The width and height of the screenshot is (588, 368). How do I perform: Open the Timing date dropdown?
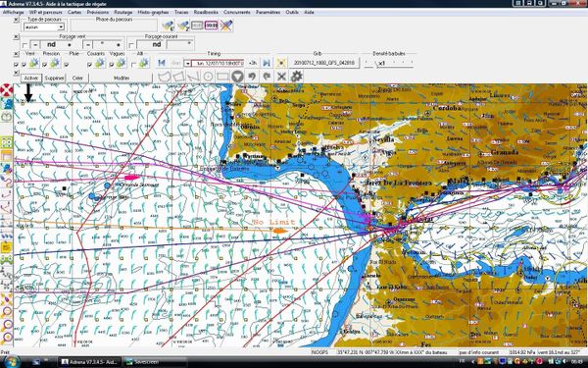(x=188, y=64)
